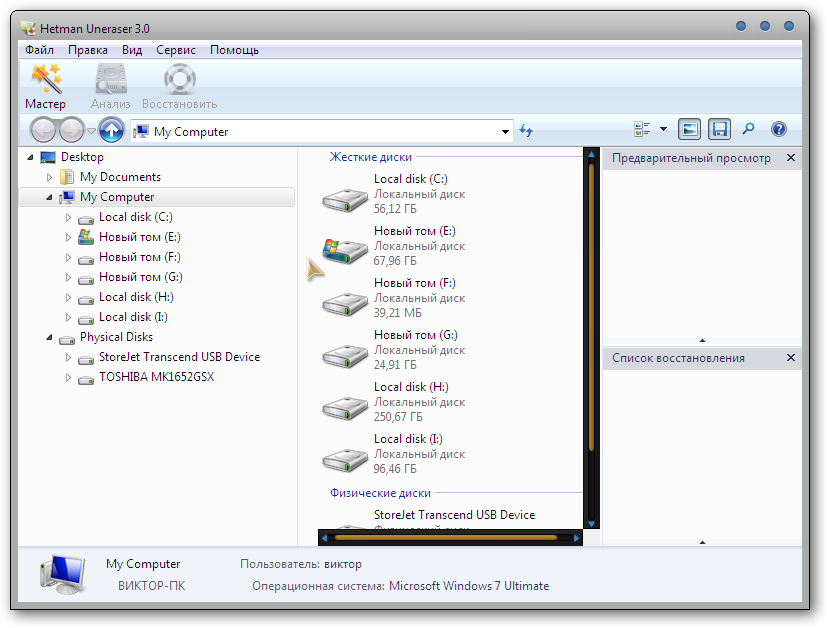828x628 pixels.
Task: Click the scroll down arrow of drive list
Action: coord(591,524)
